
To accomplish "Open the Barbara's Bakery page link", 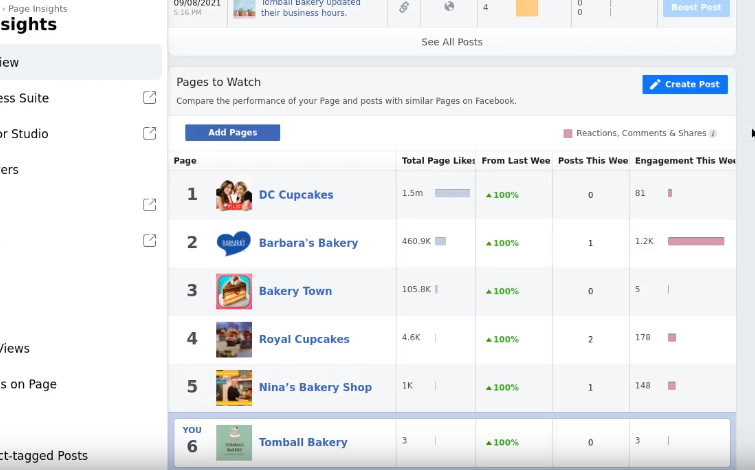I will (308, 243).
